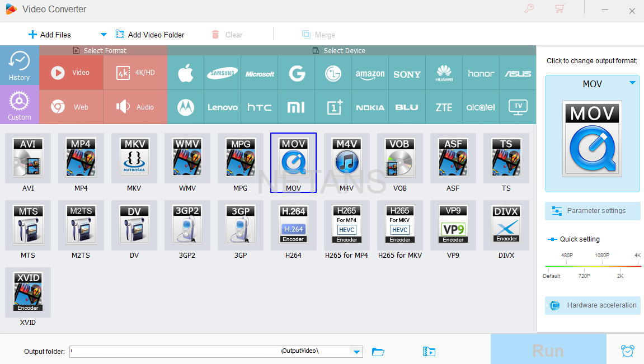644x364 pixels.
Task: Pick the VOB format icon
Action: pos(400,158)
